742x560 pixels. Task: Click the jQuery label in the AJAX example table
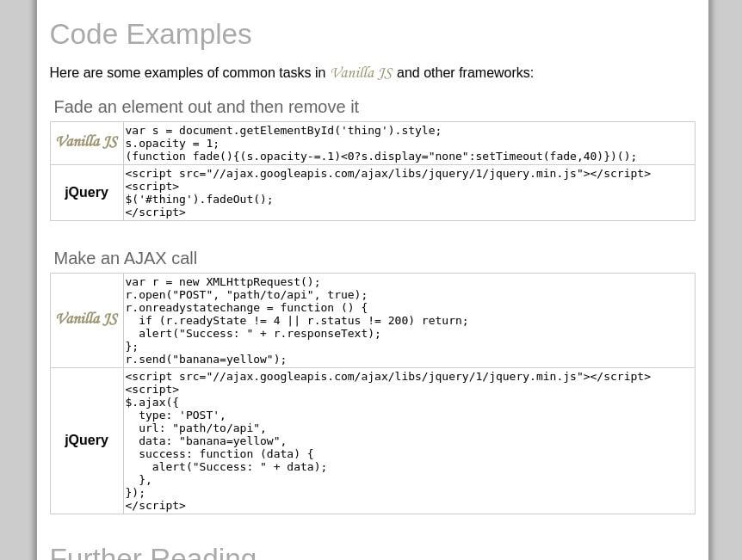pos(86,440)
